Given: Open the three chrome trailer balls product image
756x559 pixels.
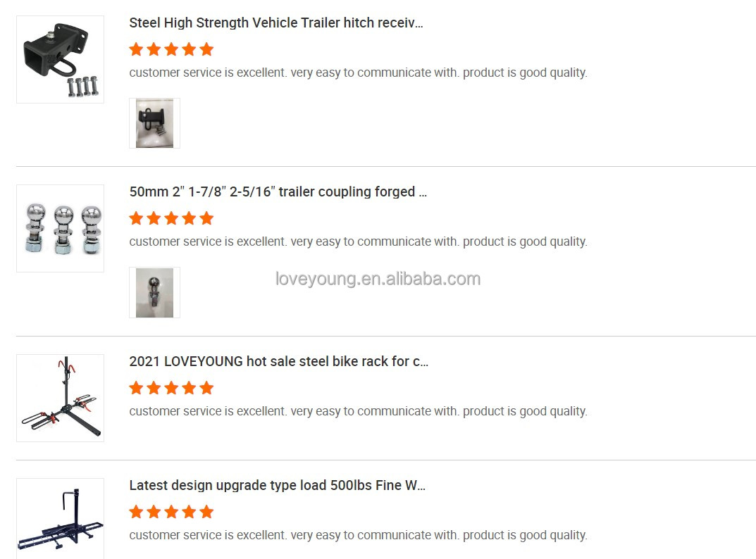Looking at the screenshot, I should click(x=60, y=228).
